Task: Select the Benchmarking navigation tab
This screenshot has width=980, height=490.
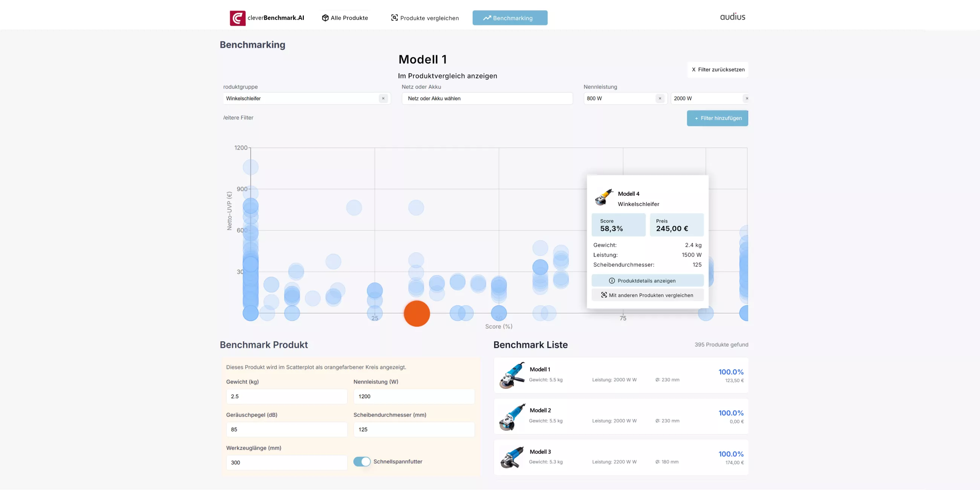Action: tap(510, 17)
